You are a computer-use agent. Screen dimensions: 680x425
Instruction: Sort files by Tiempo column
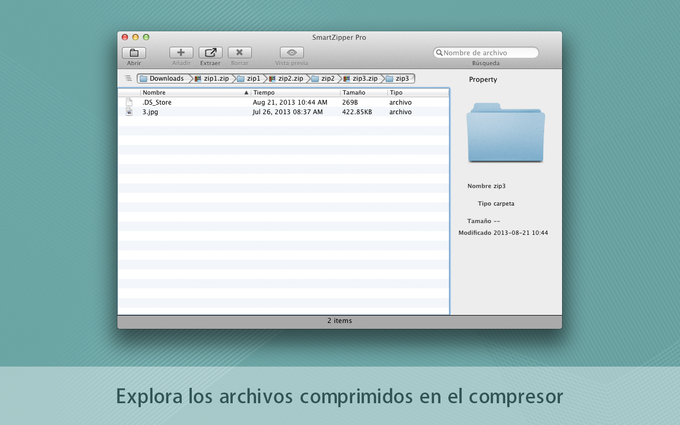point(296,92)
